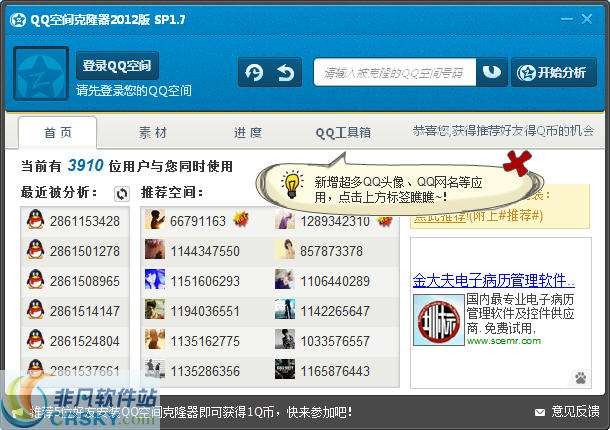
Task: Switch to the 素材 tab
Action: (152, 133)
